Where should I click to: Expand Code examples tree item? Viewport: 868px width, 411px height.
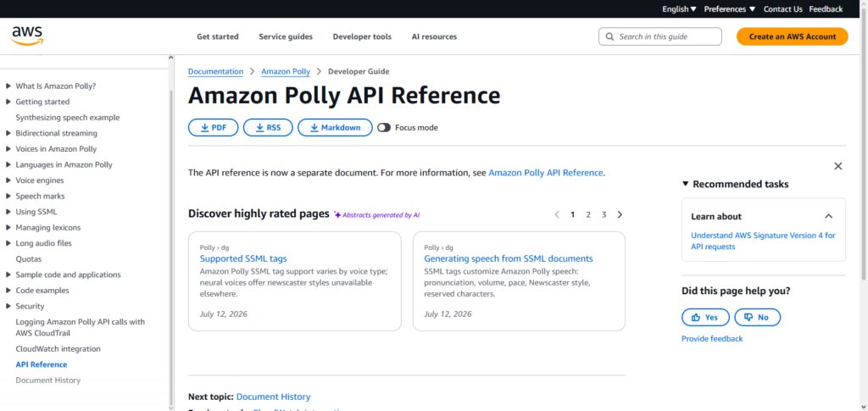pos(8,291)
